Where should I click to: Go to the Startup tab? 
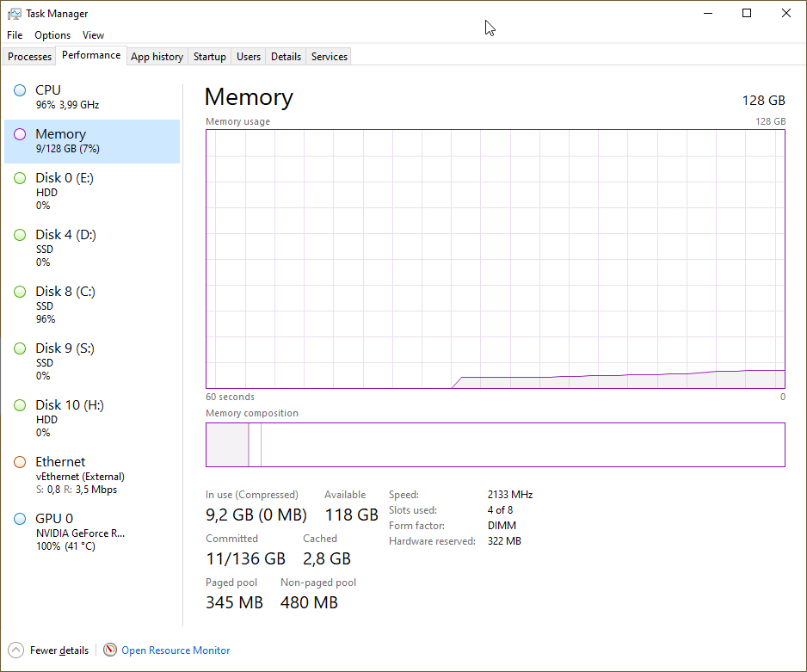click(210, 57)
